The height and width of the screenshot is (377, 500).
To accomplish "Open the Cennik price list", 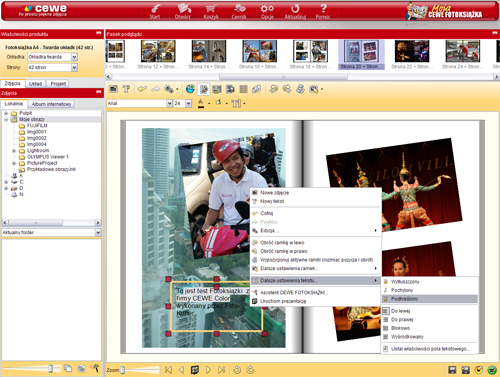I will (x=239, y=11).
